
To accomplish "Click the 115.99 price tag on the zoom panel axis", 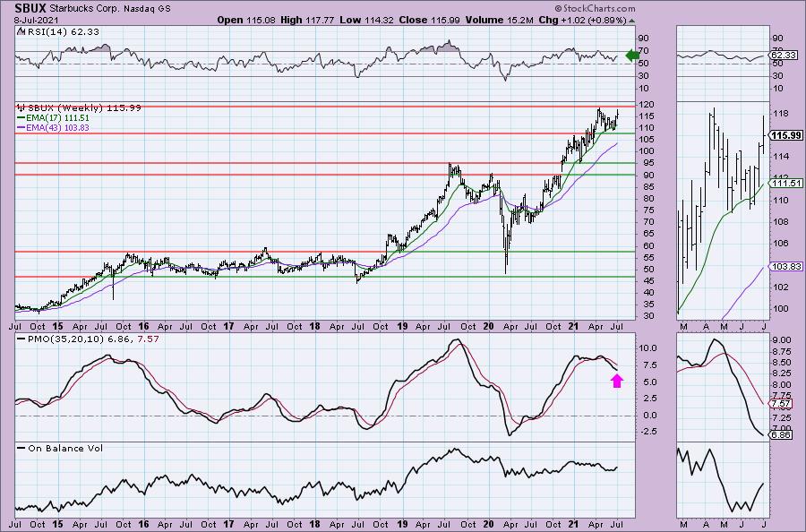I will point(786,136).
